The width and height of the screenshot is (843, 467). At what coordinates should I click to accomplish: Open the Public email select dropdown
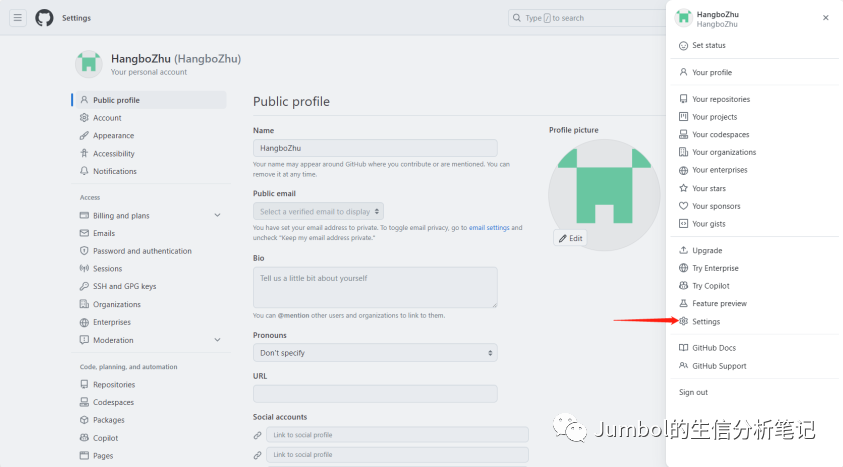point(318,211)
